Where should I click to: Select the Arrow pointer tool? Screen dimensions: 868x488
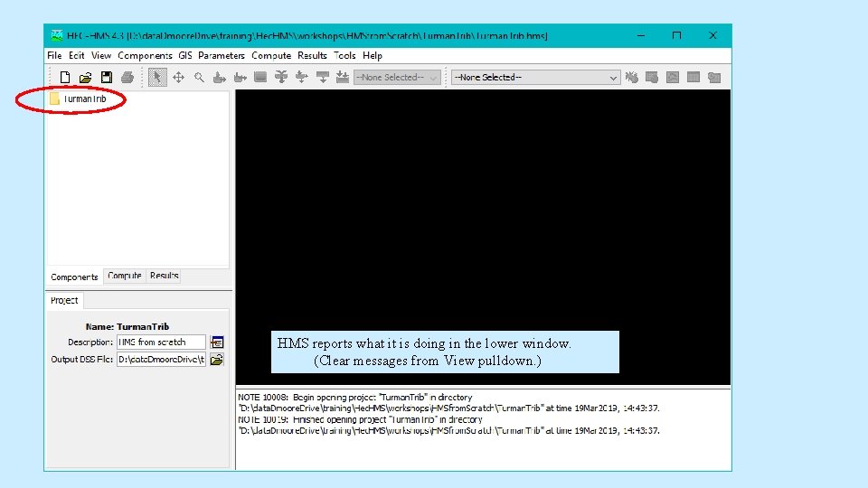pyautogui.click(x=157, y=78)
